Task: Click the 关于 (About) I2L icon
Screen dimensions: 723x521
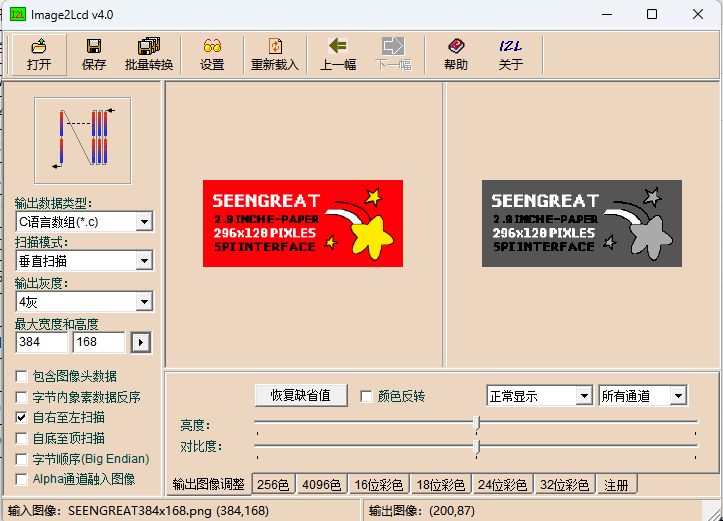Action: coord(510,54)
